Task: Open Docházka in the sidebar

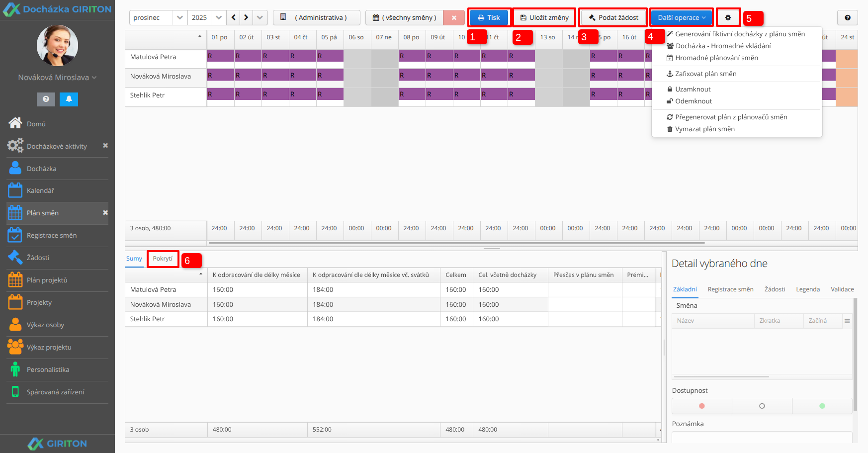Action: tap(42, 169)
